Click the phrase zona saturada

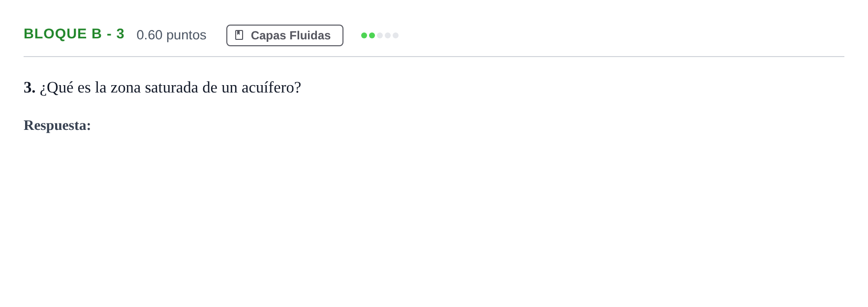(x=154, y=88)
